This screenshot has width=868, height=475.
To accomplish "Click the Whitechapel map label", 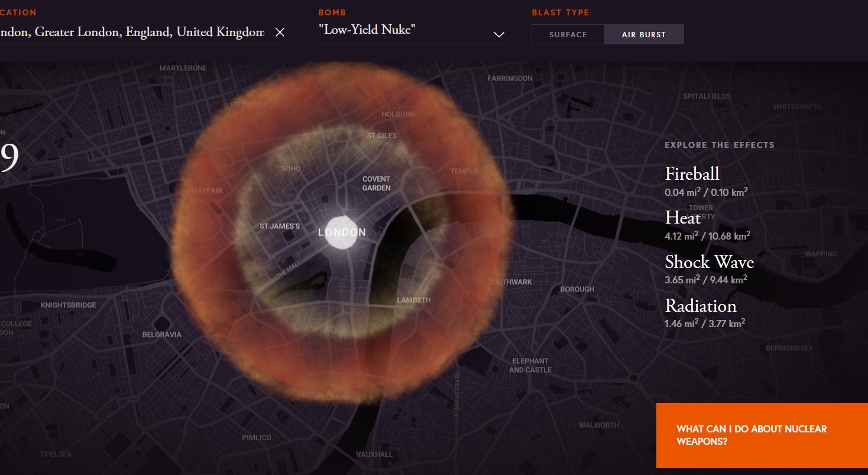I will pos(798,106).
